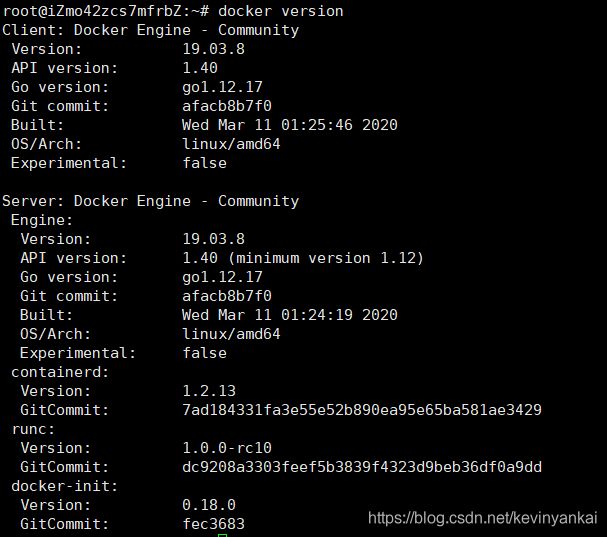Click the docker-init GitCommit fec3683

click(213, 524)
